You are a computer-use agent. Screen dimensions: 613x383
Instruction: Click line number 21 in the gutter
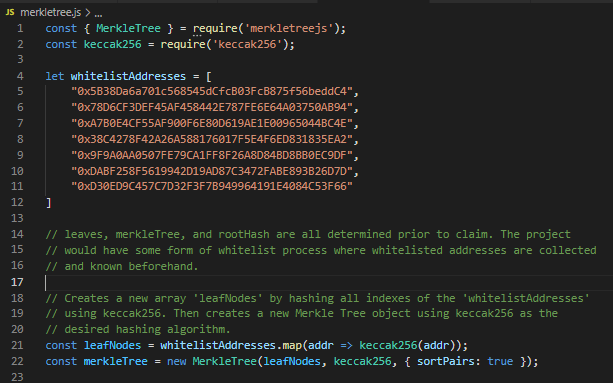pos(17,345)
